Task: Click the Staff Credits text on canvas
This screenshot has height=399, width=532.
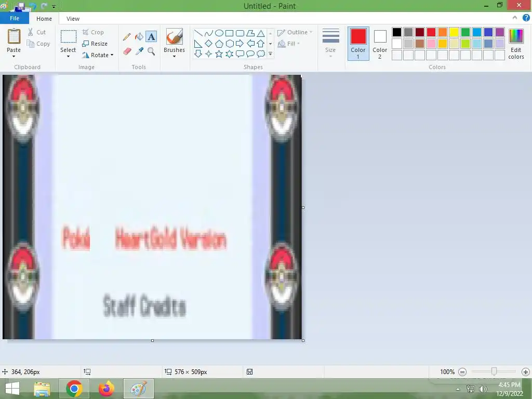Action: pos(144,305)
